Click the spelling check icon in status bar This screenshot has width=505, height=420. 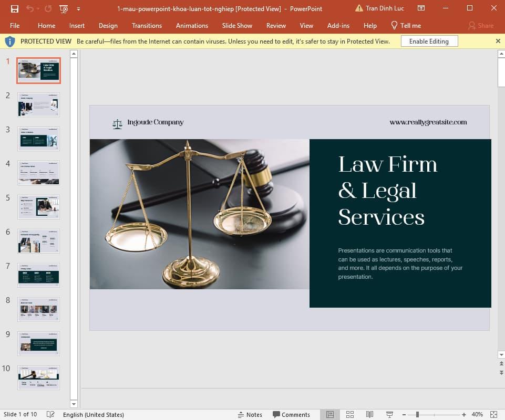50,414
